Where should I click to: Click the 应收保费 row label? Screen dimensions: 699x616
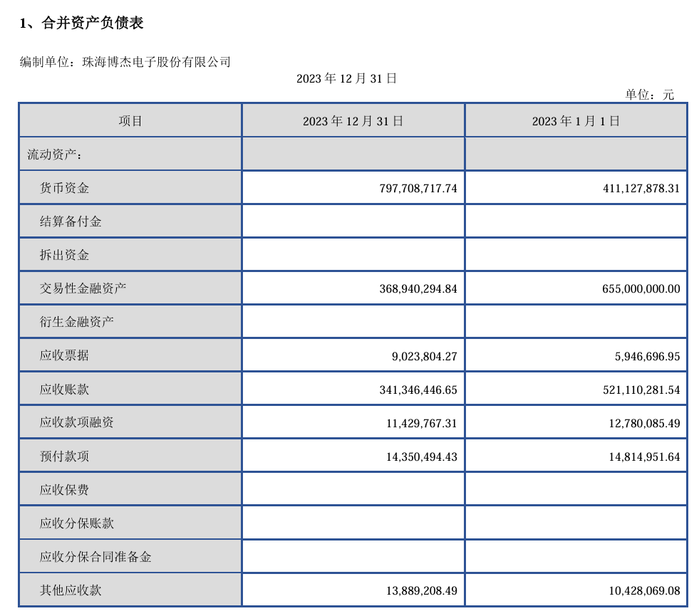(x=64, y=490)
